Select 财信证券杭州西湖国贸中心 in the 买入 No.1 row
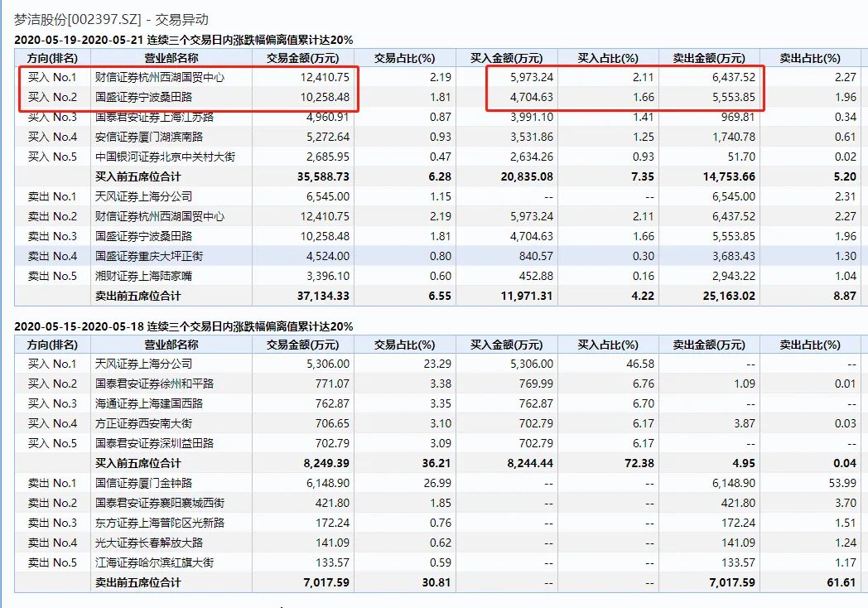 click(160, 77)
